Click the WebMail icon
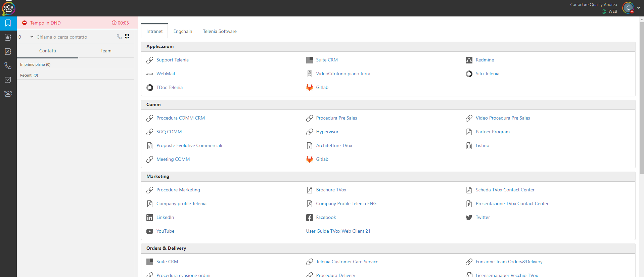 point(150,74)
